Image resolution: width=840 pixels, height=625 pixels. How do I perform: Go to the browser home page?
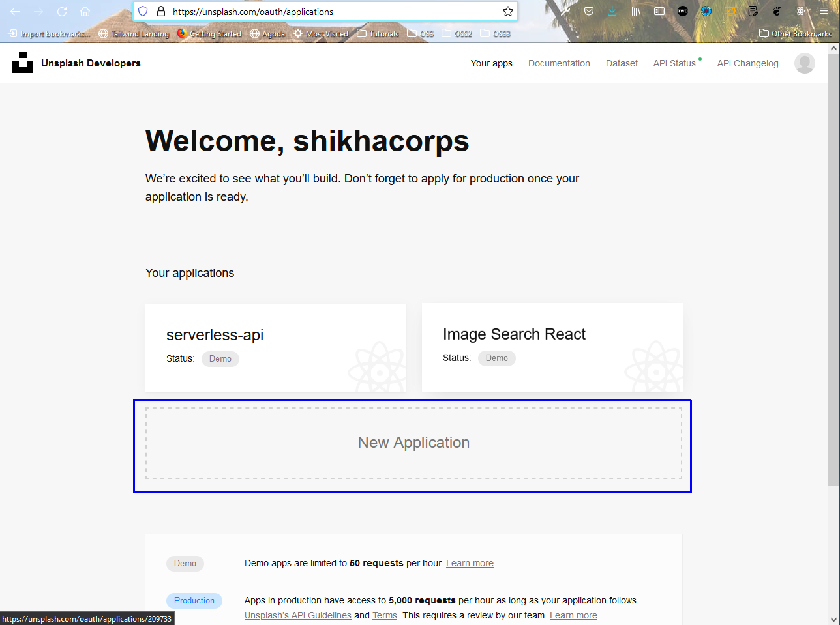[x=85, y=11]
